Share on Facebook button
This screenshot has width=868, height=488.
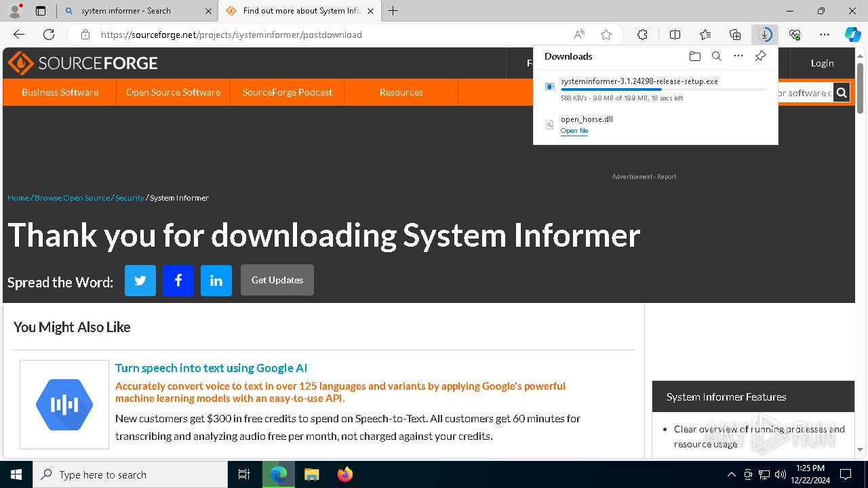coord(178,281)
